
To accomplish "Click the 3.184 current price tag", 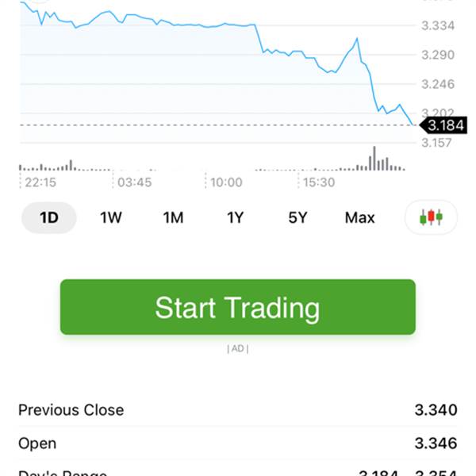I will pos(443,125).
